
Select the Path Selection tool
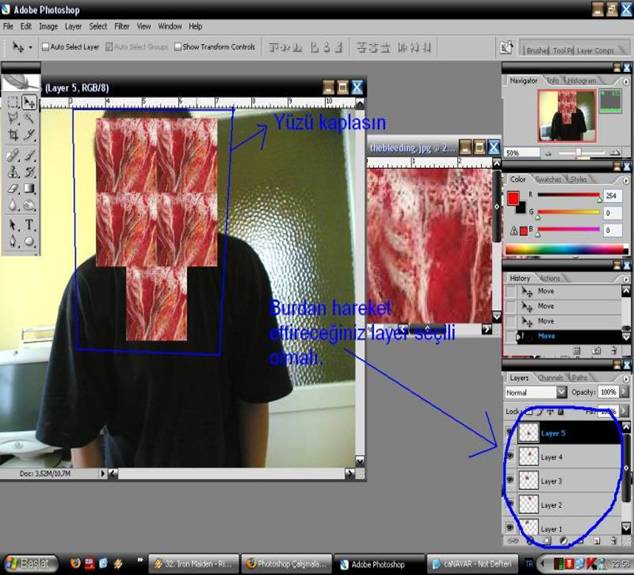[13, 225]
